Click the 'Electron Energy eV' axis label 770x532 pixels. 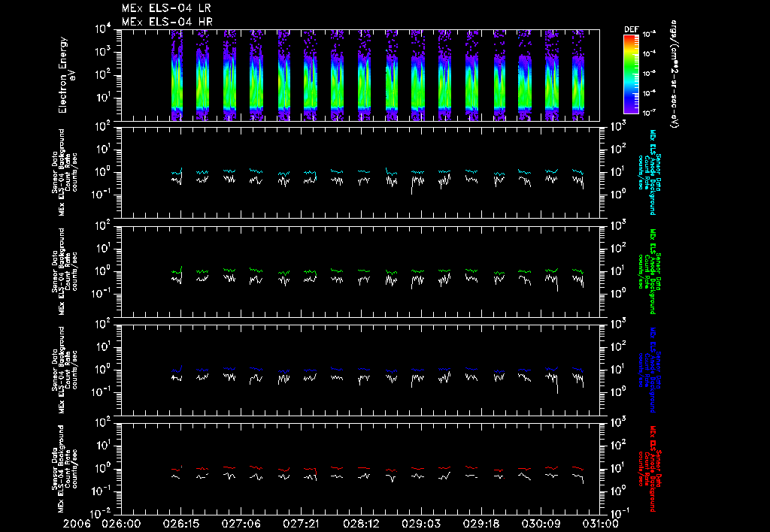point(66,75)
